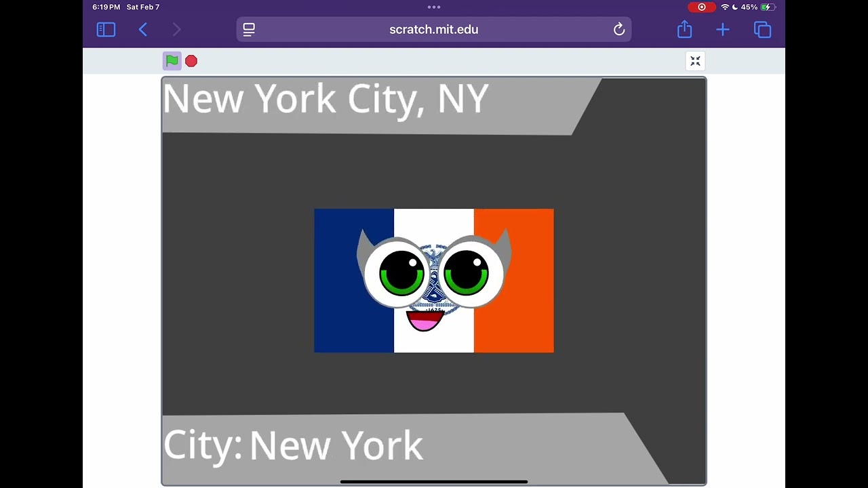This screenshot has height=488, width=868.
Task: Click the 'New York City, NY' title text
Action: click(x=326, y=100)
